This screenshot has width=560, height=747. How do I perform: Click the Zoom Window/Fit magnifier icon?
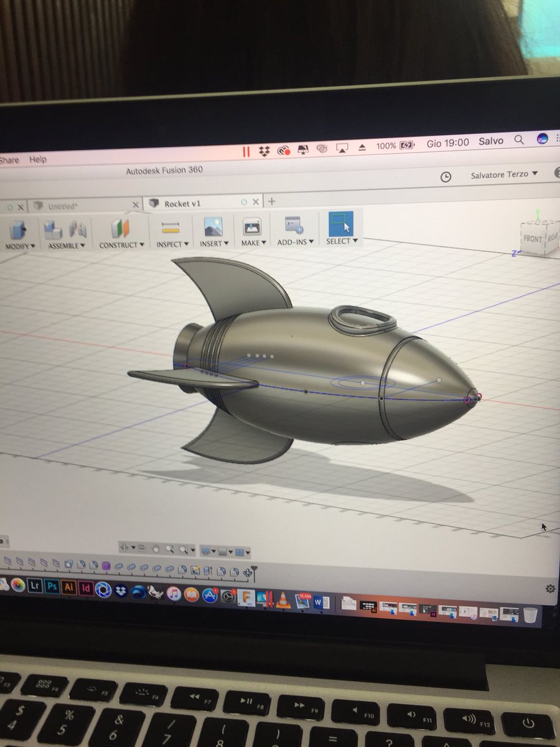coord(184,550)
